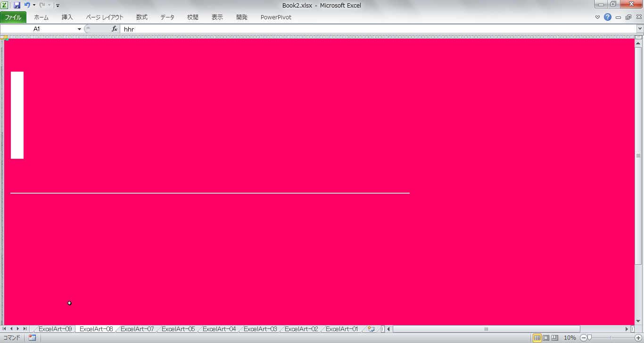Open the Redo history dropdown arrow
The height and width of the screenshot is (343, 644).
tap(49, 6)
